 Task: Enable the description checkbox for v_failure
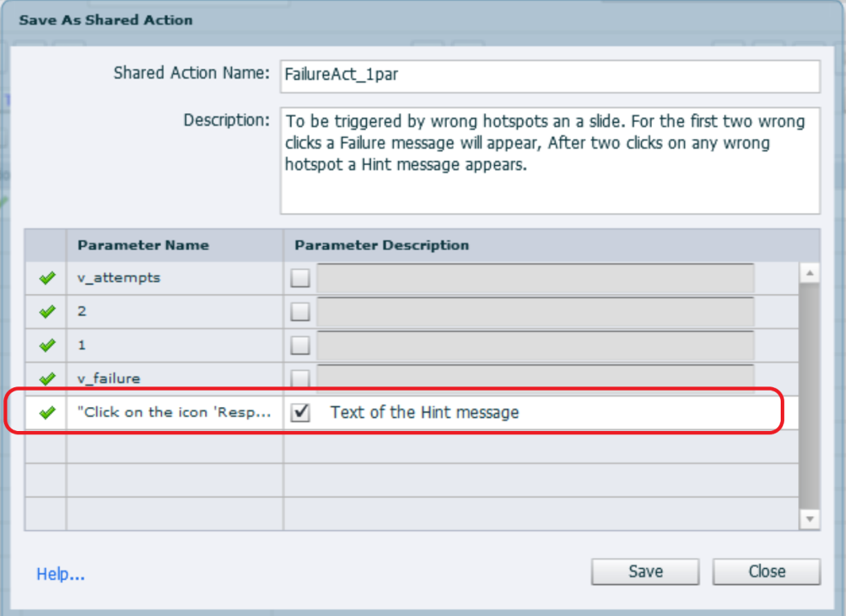click(299, 377)
